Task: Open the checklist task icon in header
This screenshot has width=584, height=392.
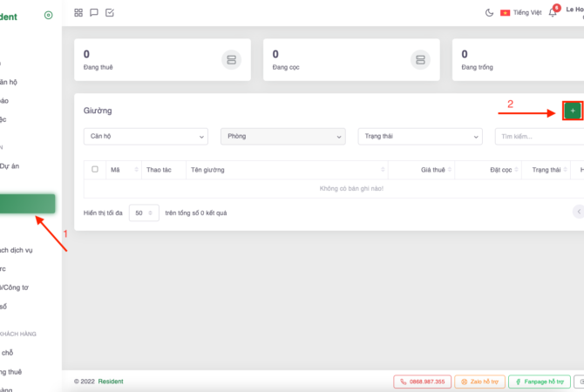Action: pos(109,13)
